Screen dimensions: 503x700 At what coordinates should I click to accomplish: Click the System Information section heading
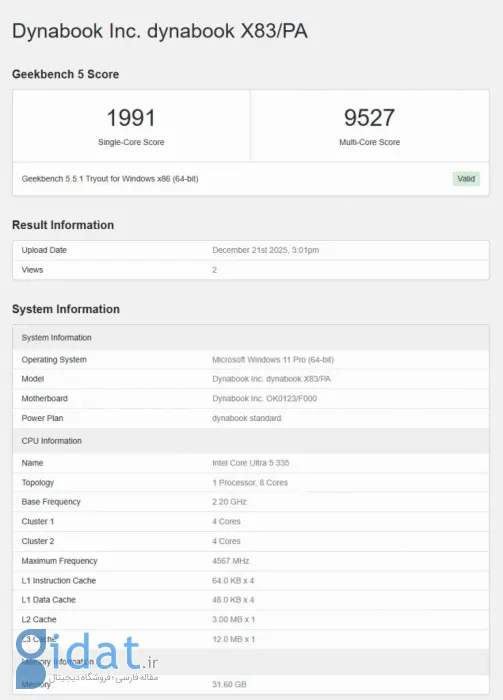click(x=66, y=309)
